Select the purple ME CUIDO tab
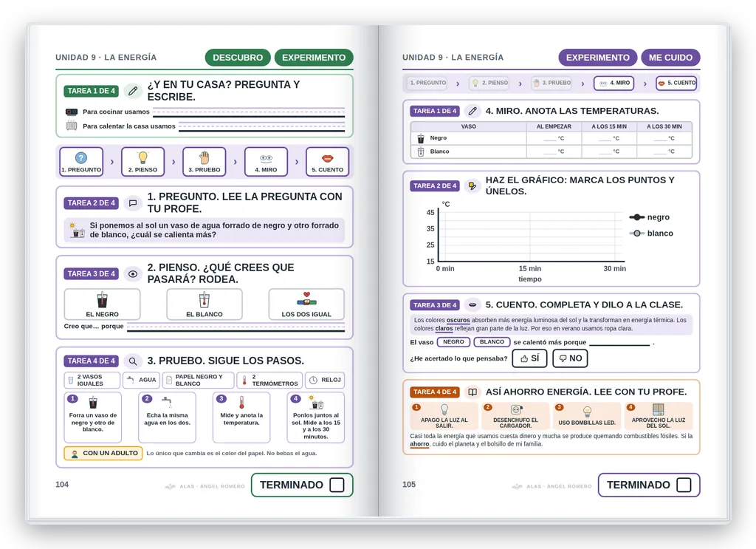 coord(670,58)
